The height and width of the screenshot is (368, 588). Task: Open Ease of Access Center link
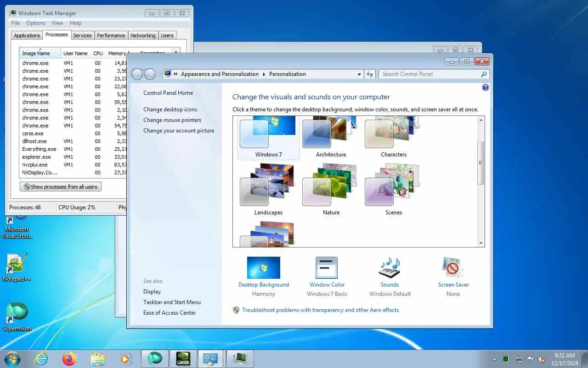click(170, 313)
